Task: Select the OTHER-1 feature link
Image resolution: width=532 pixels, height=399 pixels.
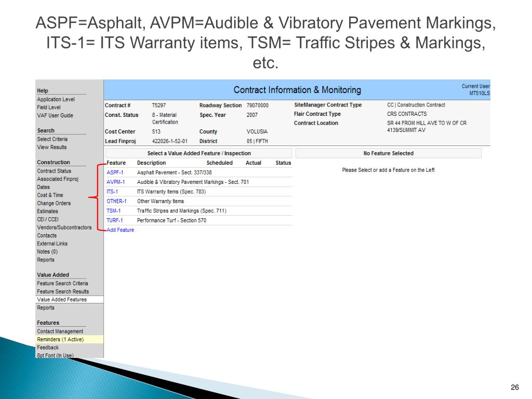Action: click(116, 201)
